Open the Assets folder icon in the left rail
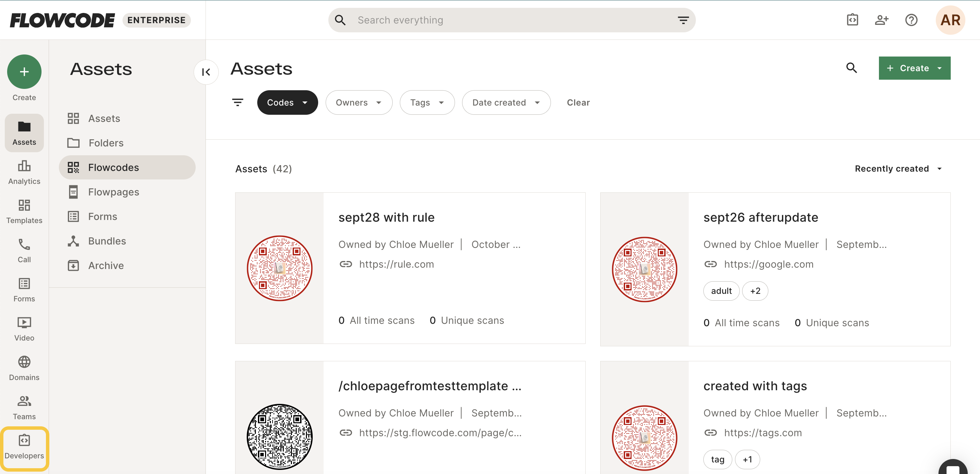The width and height of the screenshot is (980, 474). (24, 133)
